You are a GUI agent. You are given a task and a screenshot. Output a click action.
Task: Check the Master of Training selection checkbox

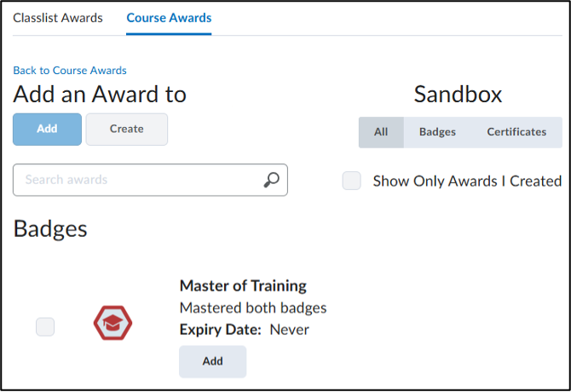point(45,326)
